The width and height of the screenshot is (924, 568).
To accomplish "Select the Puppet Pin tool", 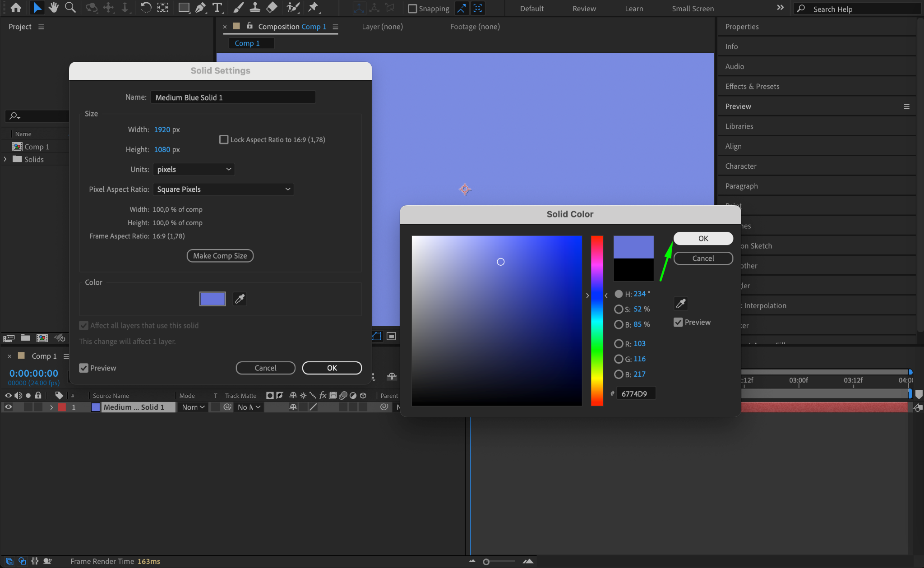I will (x=313, y=8).
